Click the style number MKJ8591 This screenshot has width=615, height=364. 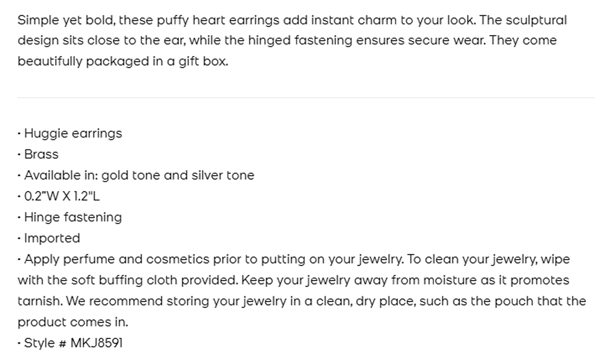point(96,343)
